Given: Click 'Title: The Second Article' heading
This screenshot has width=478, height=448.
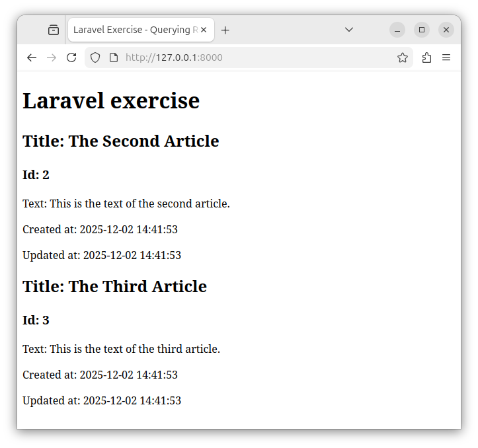Looking at the screenshot, I should click(121, 141).
